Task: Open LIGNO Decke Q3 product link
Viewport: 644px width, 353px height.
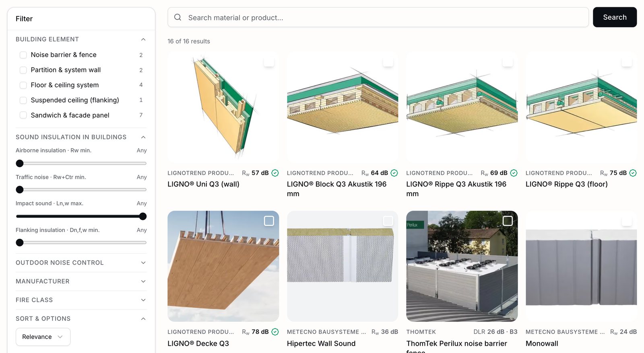Action: click(198, 344)
